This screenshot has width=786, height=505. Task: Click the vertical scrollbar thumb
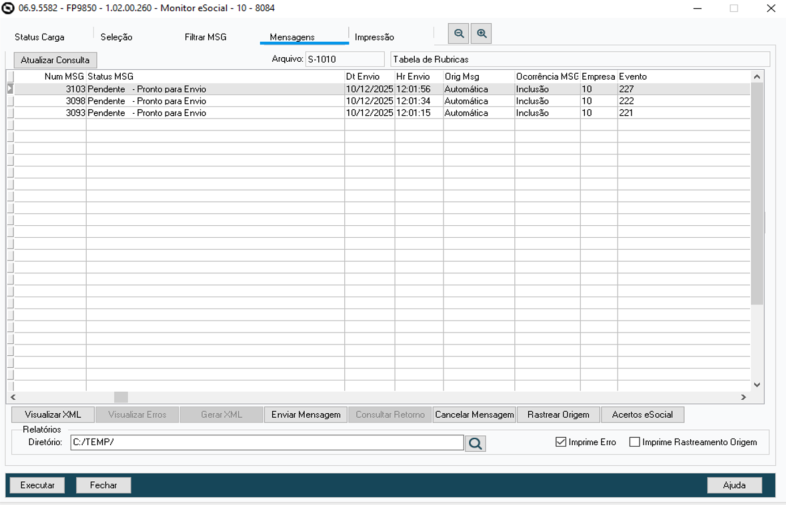pos(757,194)
